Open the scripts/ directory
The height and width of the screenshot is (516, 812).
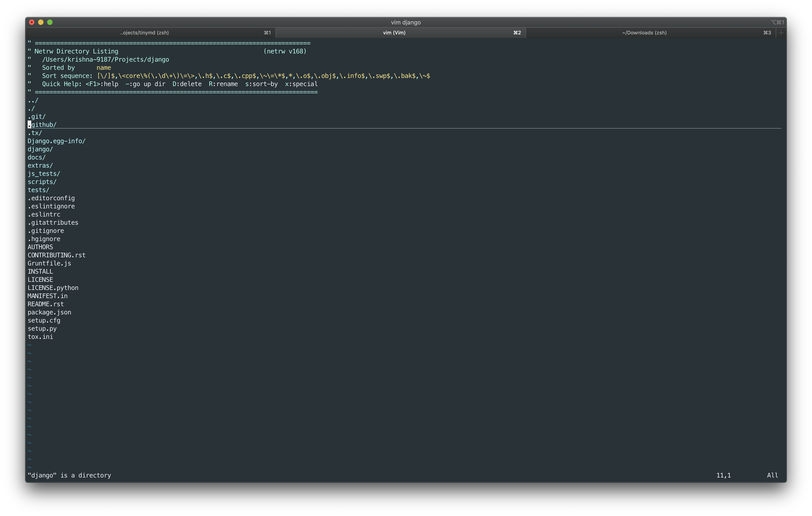pyautogui.click(x=42, y=182)
